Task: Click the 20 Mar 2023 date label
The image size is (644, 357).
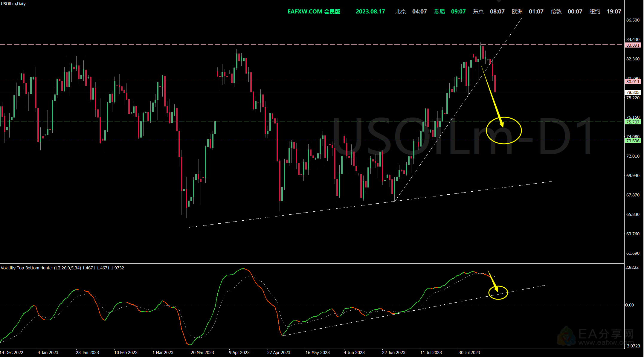Action: pos(202,353)
